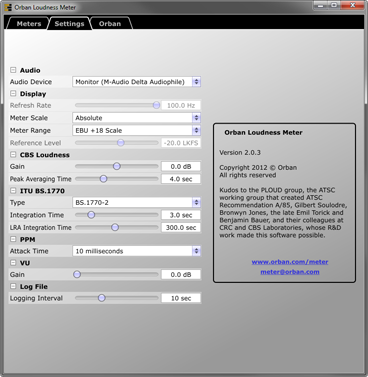Click the LRA Integration Time slider handle
Screen dimensions: 368x377
tap(115, 228)
